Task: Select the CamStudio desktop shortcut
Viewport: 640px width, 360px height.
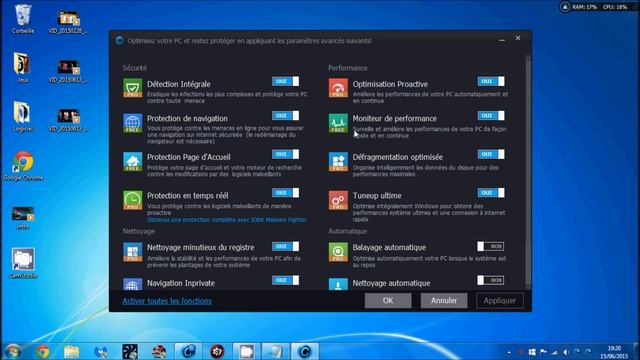Action: [23, 264]
